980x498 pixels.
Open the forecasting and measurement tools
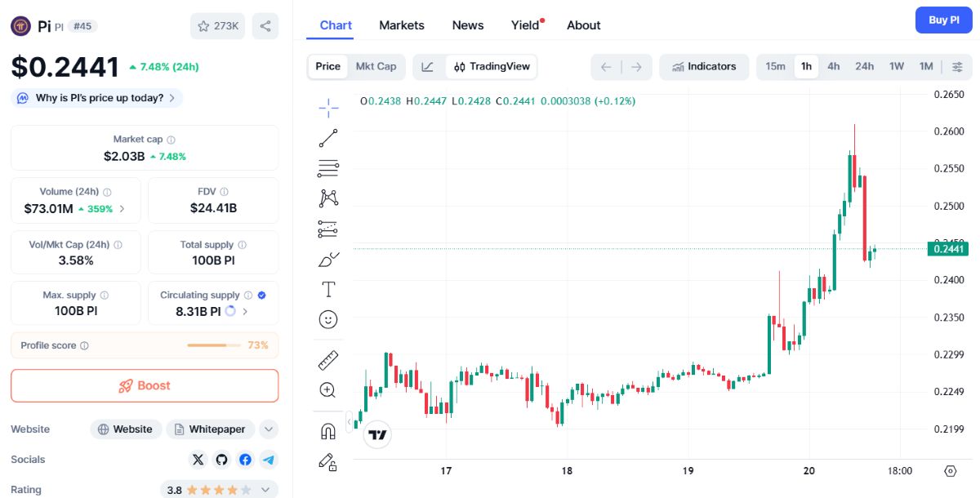(x=328, y=229)
